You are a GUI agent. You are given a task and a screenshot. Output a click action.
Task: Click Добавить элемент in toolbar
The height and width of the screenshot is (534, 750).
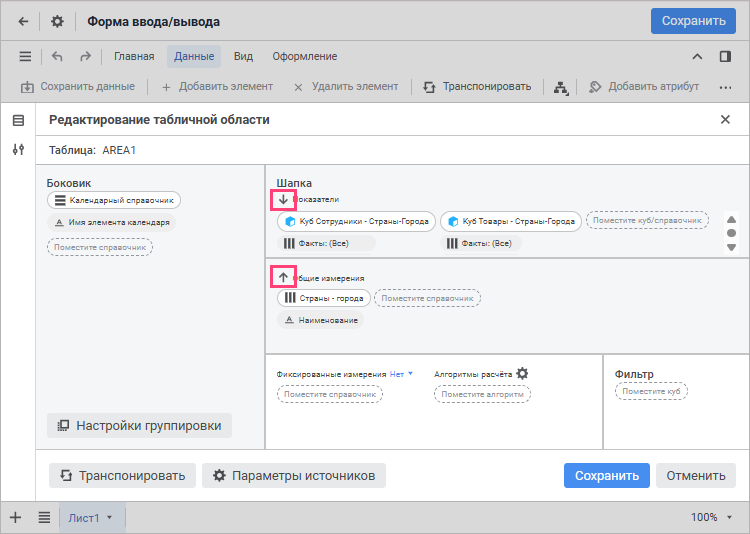(218, 87)
